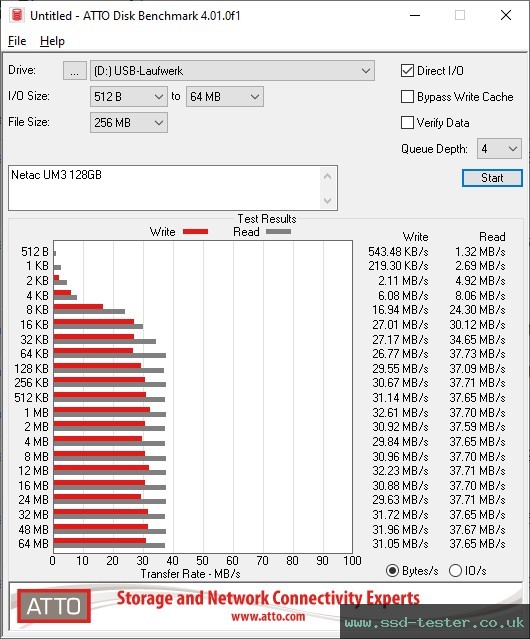
Task: Click the 32.23 MB/s write value
Action: [400, 471]
